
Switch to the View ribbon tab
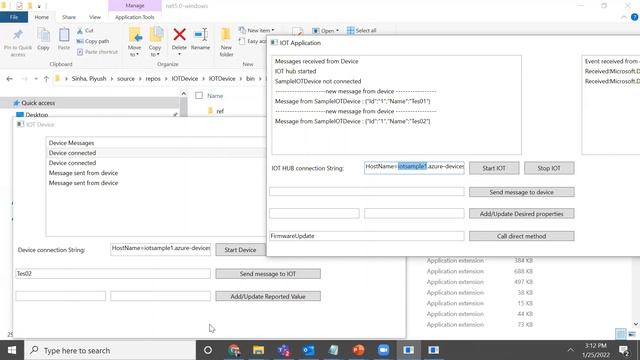(x=95, y=17)
